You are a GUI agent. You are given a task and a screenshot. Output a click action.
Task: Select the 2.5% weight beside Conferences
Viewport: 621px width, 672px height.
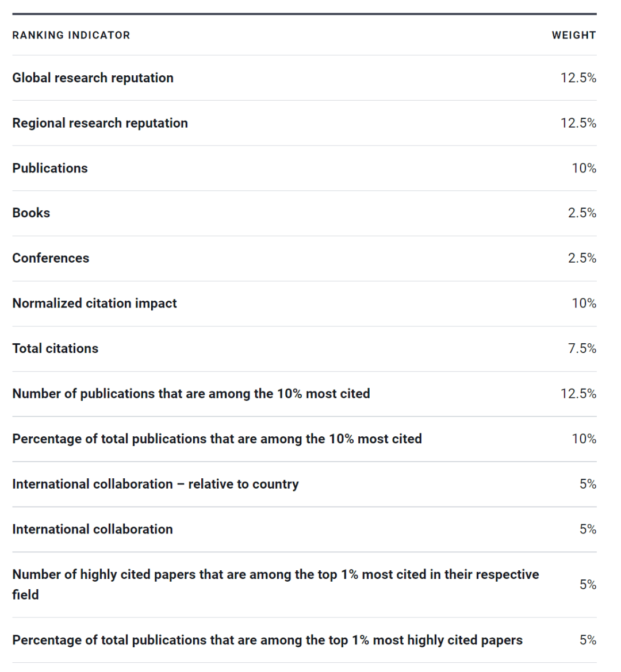pyautogui.click(x=582, y=258)
